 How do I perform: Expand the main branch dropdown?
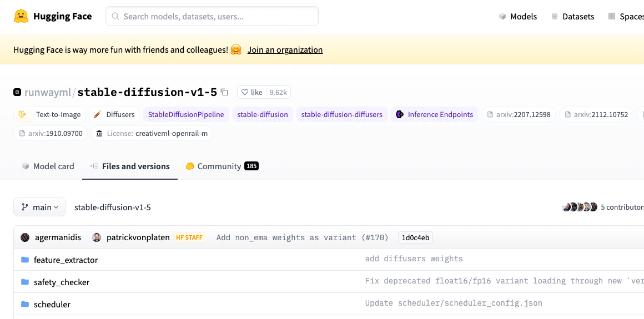(39, 207)
